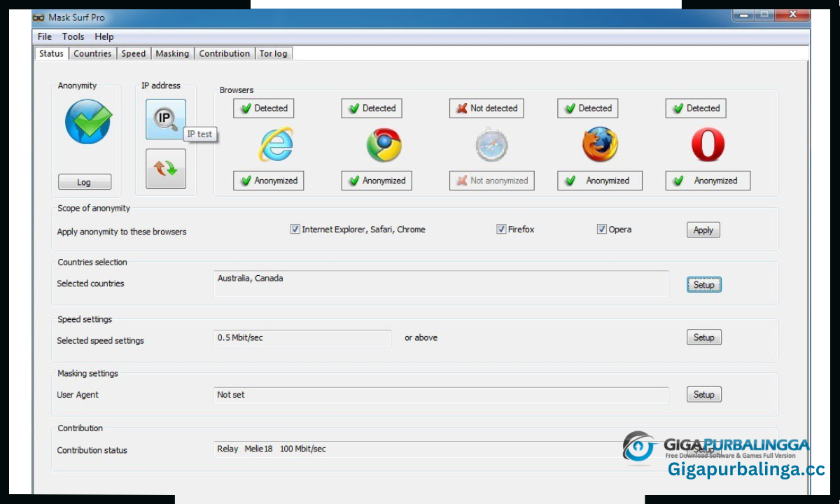This screenshot has height=504, width=840.
Task: Click the Mask Surf Pro title bar mask icon
Action: pos(38,17)
